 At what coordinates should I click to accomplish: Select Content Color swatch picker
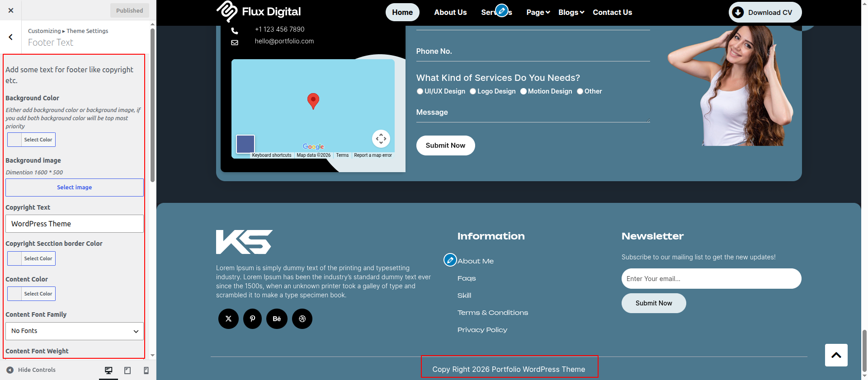pos(31,294)
